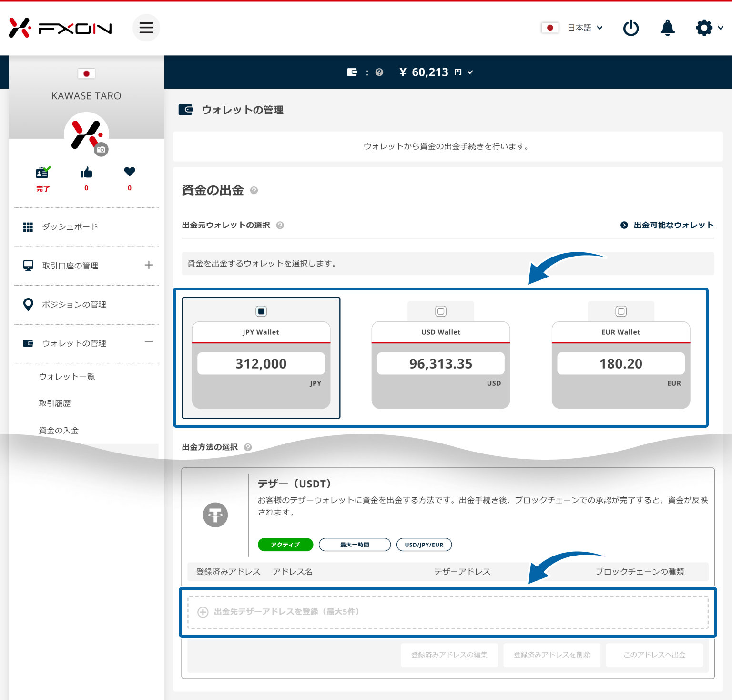
Task: Open the hamburger menu button
Action: (x=146, y=28)
